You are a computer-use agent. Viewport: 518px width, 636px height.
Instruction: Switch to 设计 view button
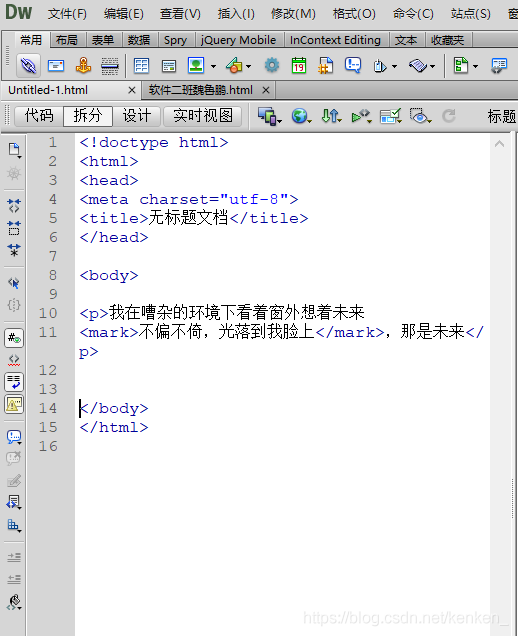pyautogui.click(x=137, y=116)
